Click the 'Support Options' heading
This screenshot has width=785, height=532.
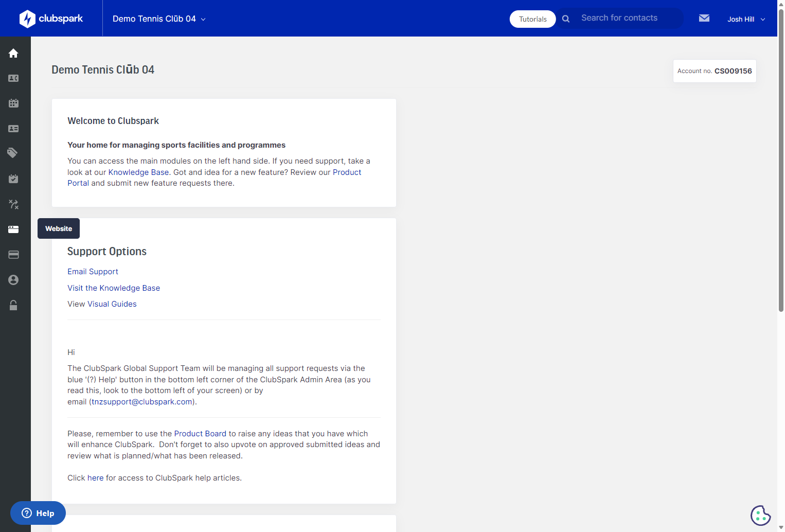point(107,252)
